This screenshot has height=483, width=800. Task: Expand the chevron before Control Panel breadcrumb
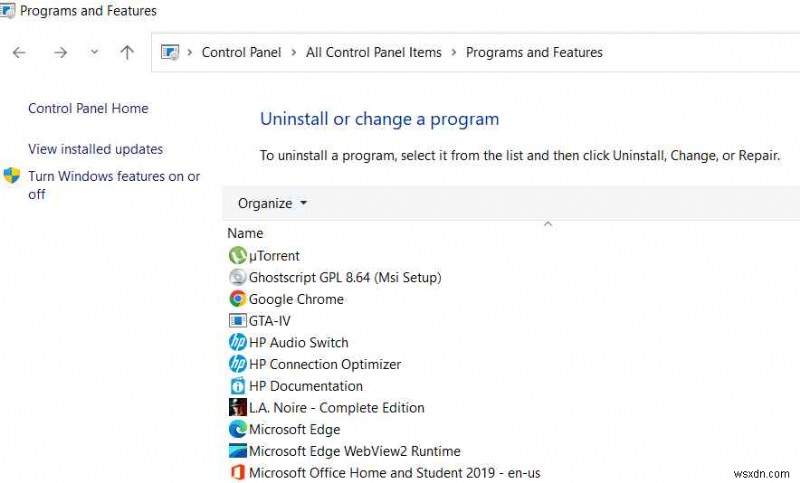pos(190,53)
